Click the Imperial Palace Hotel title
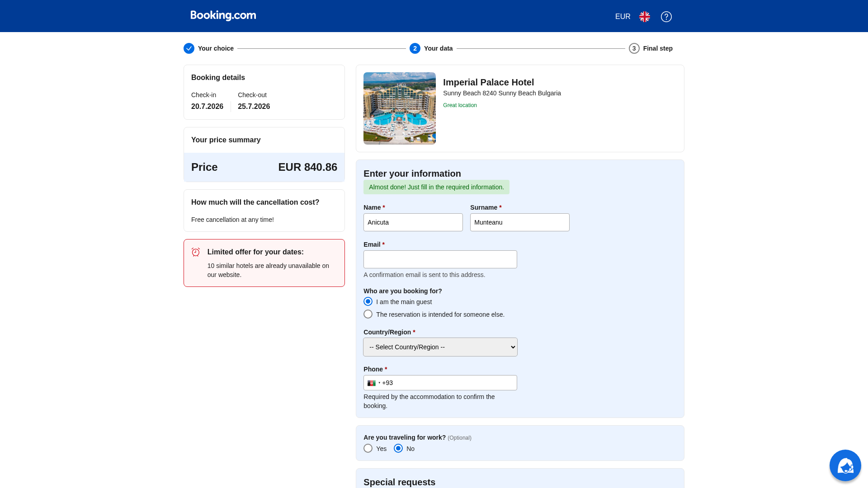The height and width of the screenshot is (488, 868). click(x=488, y=82)
